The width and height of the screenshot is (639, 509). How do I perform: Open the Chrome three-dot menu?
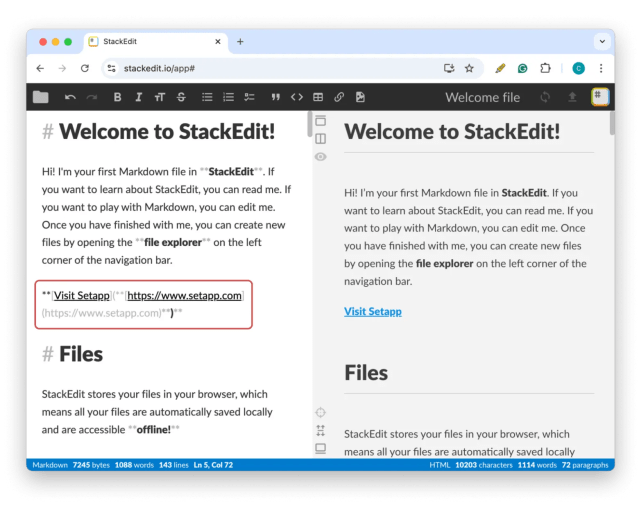coord(601,68)
